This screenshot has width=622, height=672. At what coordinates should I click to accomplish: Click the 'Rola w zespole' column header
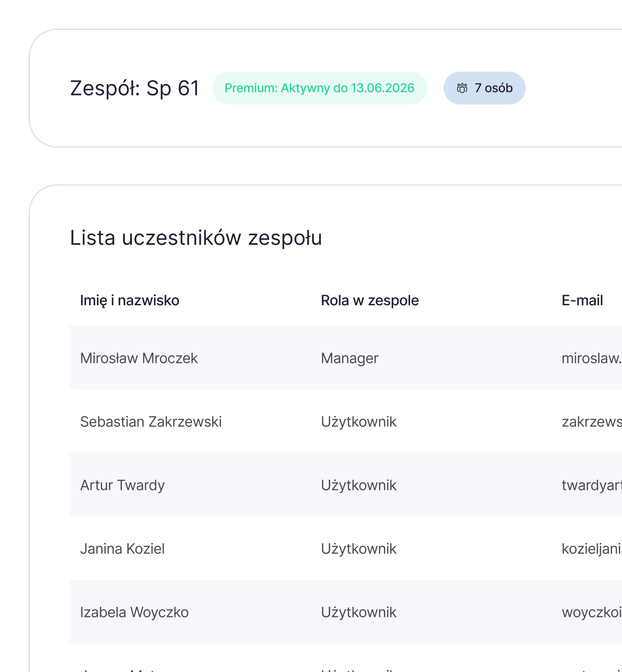pyautogui.click(x=370, y=300)
